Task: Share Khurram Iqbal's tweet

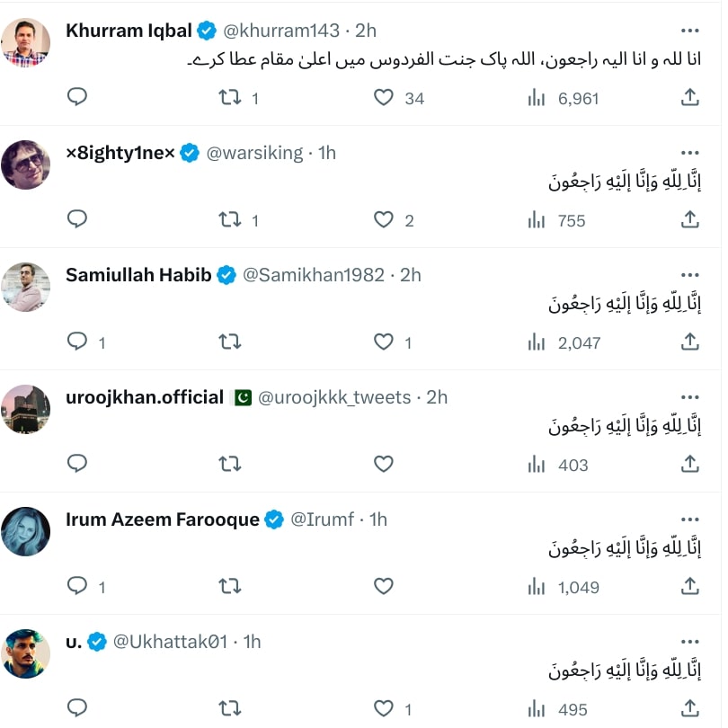Action: (690, 97)
